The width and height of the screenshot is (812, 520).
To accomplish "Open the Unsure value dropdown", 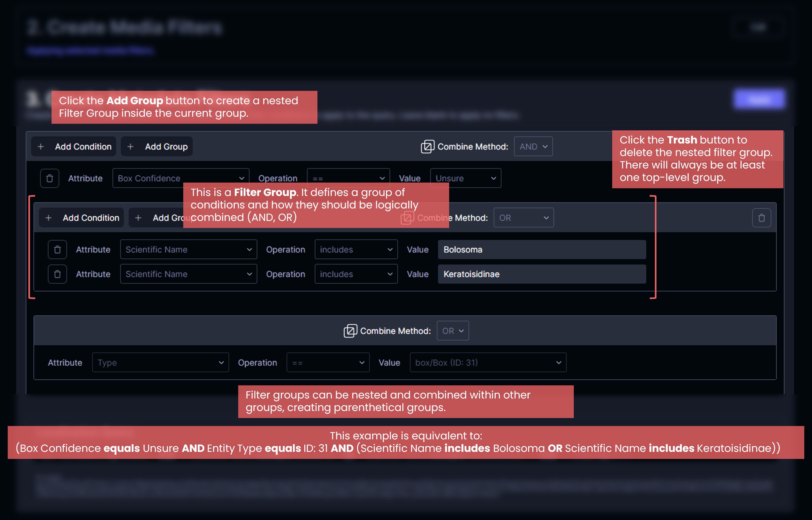I will click(465, 178).
